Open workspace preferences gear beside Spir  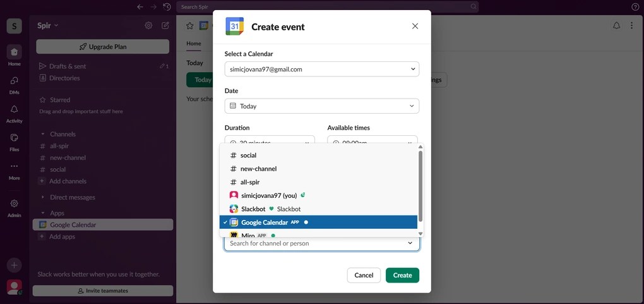pyautogui.click(x=148, y=25)
